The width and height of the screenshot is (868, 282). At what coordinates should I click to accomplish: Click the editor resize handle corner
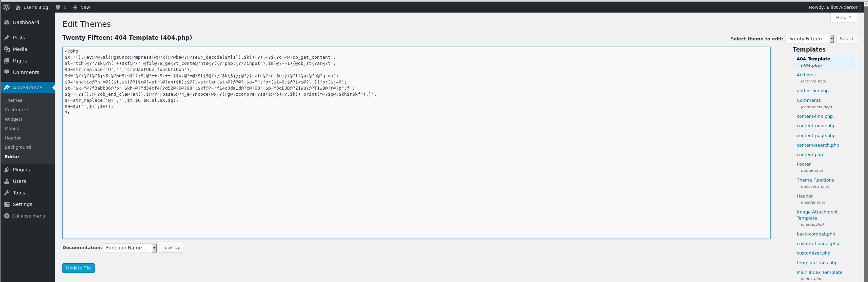[768, 237]
